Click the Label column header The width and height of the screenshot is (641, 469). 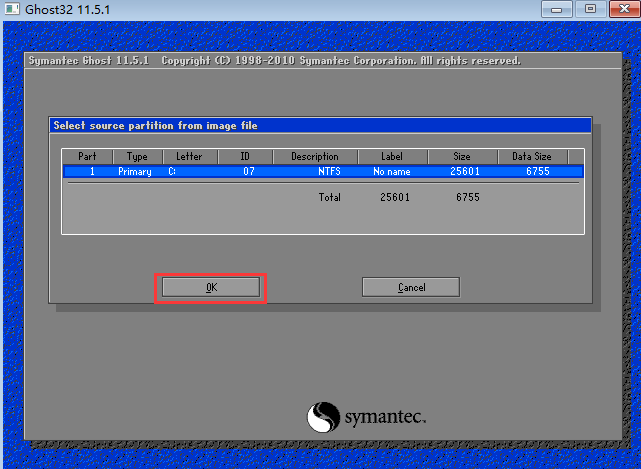[x=392, y=157]
